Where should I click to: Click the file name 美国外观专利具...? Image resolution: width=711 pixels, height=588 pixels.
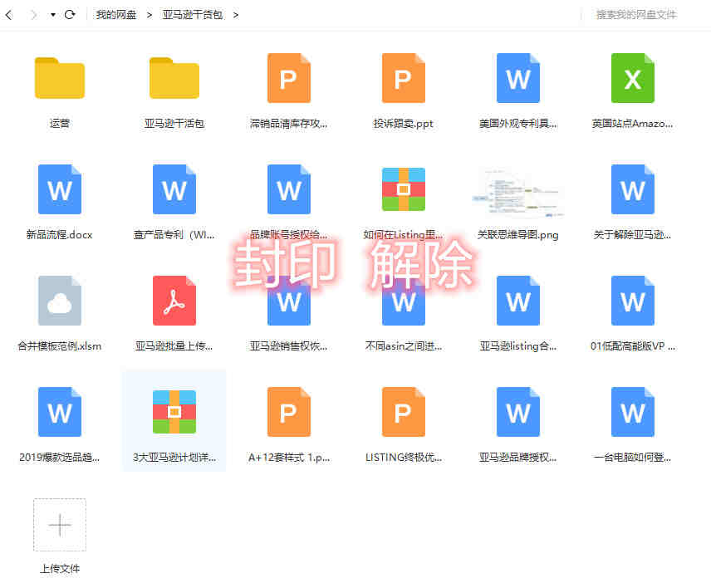(x=518, y=124)
